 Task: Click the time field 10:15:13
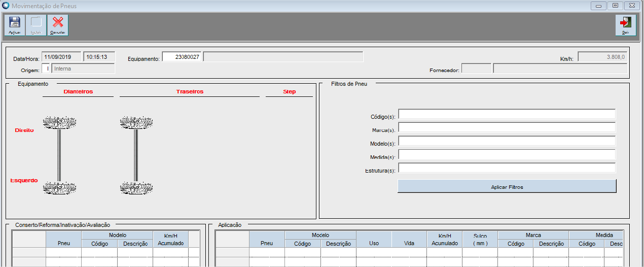99,57
